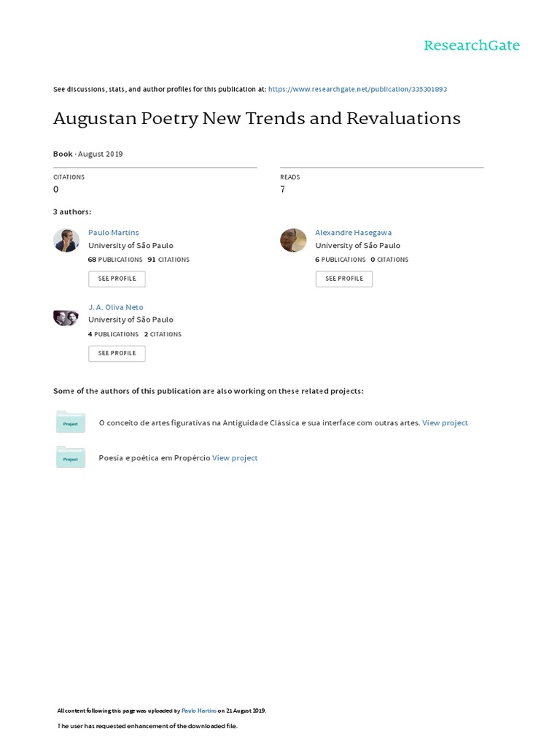Click the 91 Citations count for Martins

point(168,260)
